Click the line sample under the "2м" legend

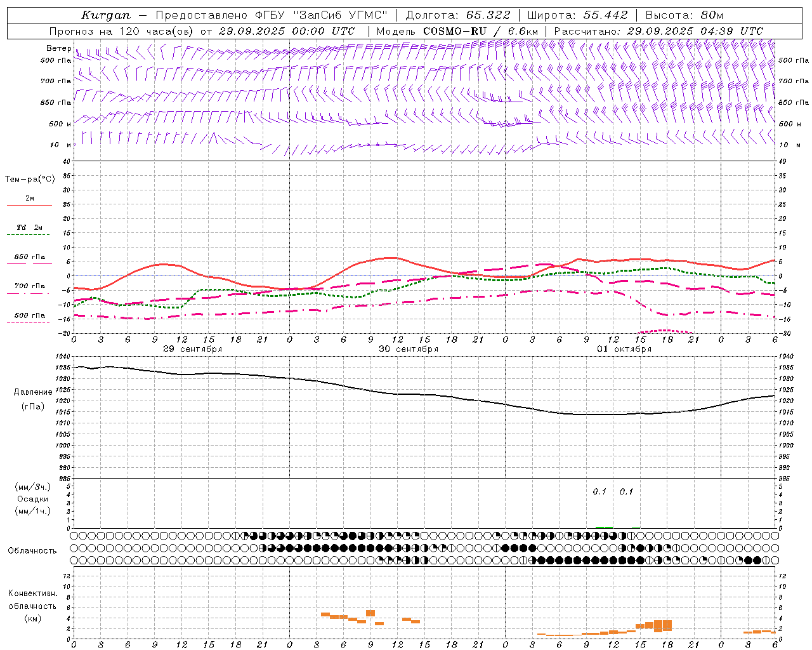[29, 205]
